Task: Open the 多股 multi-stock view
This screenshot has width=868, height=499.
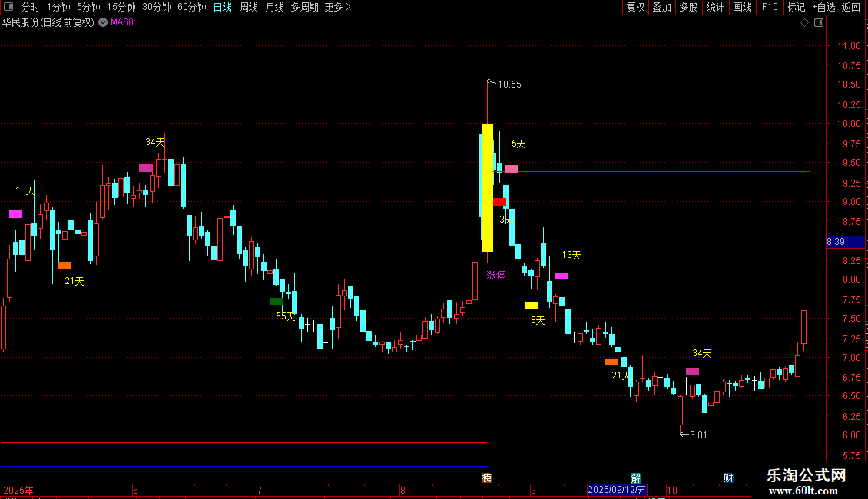Action: (688, 7)
